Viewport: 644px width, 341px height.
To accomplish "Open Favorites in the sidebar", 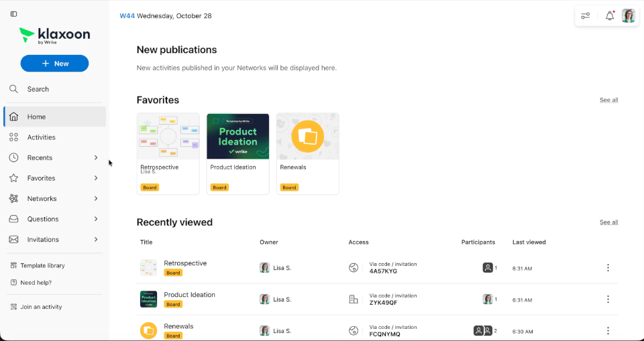I will 54,178.
